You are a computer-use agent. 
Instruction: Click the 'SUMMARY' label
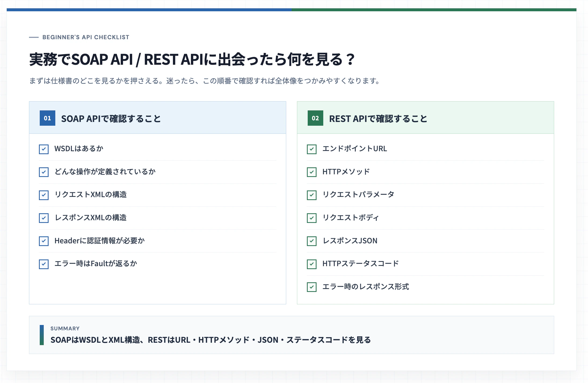pyautogui.click(x=65, y=328)
